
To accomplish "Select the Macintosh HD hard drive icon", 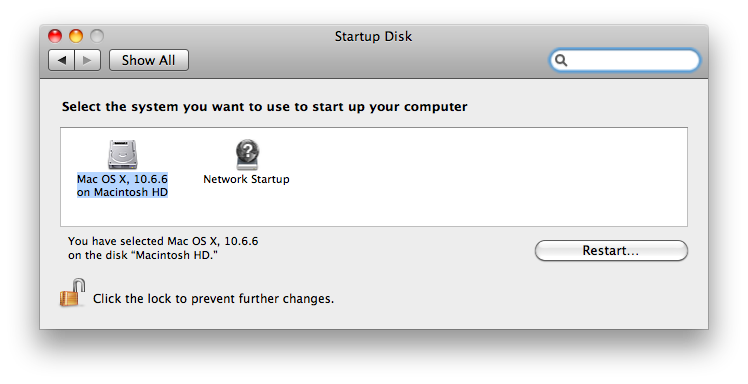I will click(123, 155).
